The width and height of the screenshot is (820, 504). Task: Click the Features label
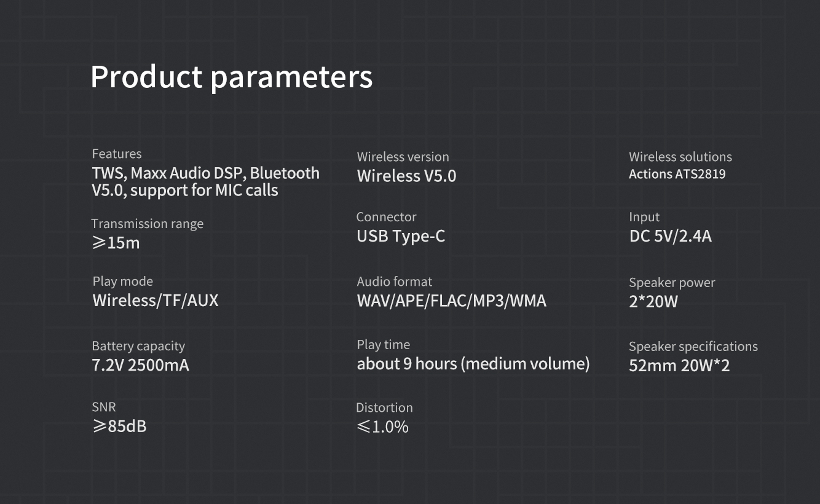tap(117, 154)
